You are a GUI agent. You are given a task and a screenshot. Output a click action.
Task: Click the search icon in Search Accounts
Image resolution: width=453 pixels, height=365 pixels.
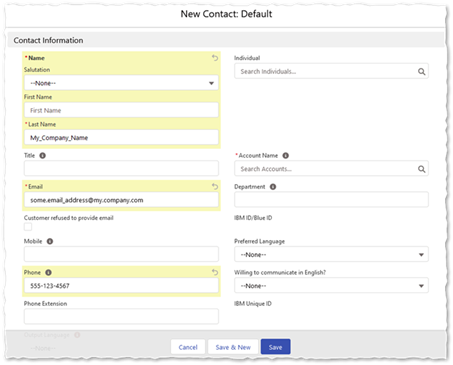point(421,169)
